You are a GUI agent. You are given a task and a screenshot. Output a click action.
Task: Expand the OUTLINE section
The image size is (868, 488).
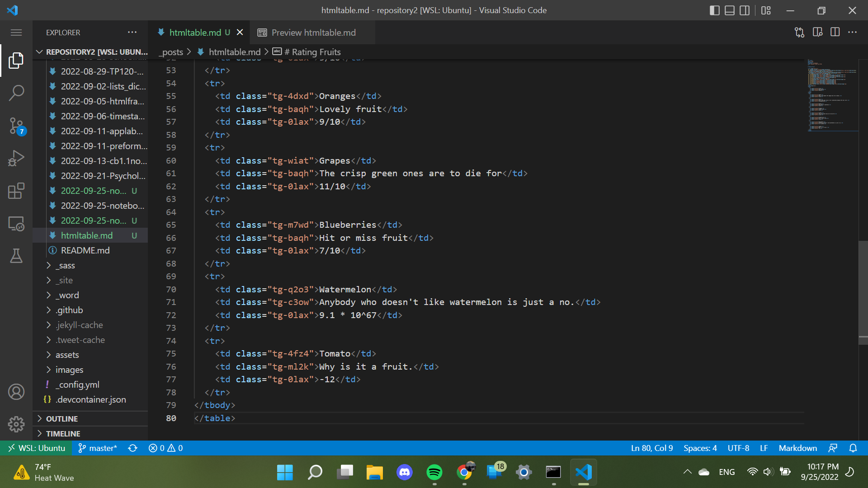[x=90, y=418]
